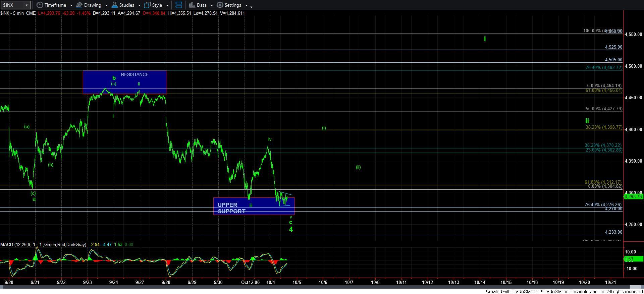Click the Settings gear icon
The image size is (644, 294).
tap(220, 5)
